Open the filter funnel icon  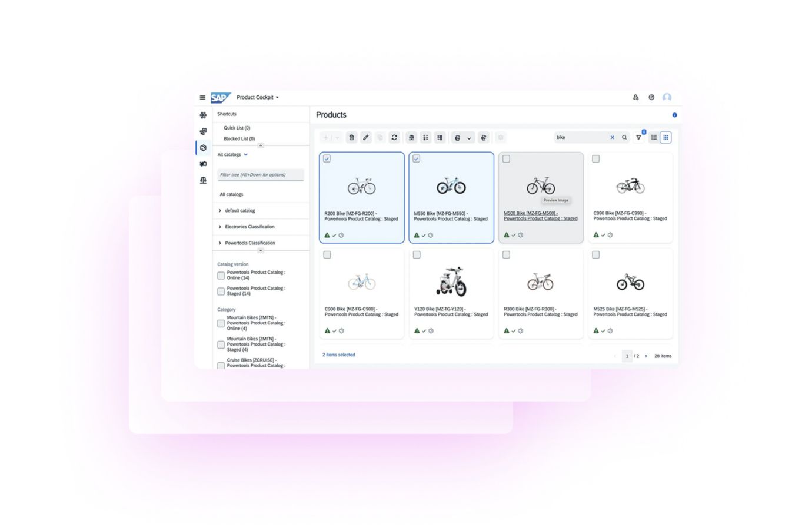pyautogui.click(x=638, y=137)
